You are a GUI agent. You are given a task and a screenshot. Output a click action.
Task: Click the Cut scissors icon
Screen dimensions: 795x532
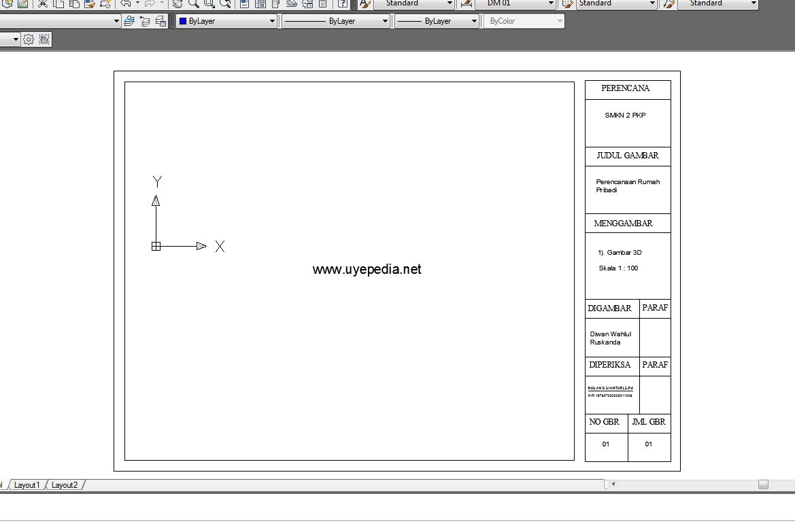(43, 3)
